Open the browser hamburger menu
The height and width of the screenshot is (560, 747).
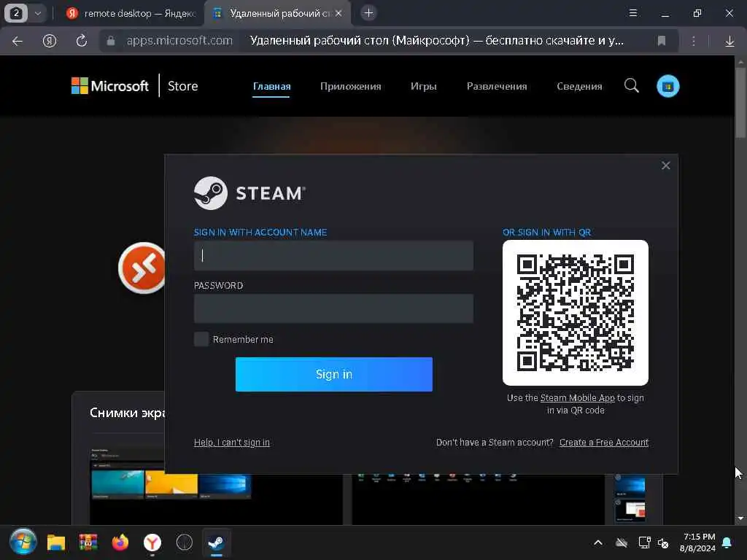click(x=633, y=13)
